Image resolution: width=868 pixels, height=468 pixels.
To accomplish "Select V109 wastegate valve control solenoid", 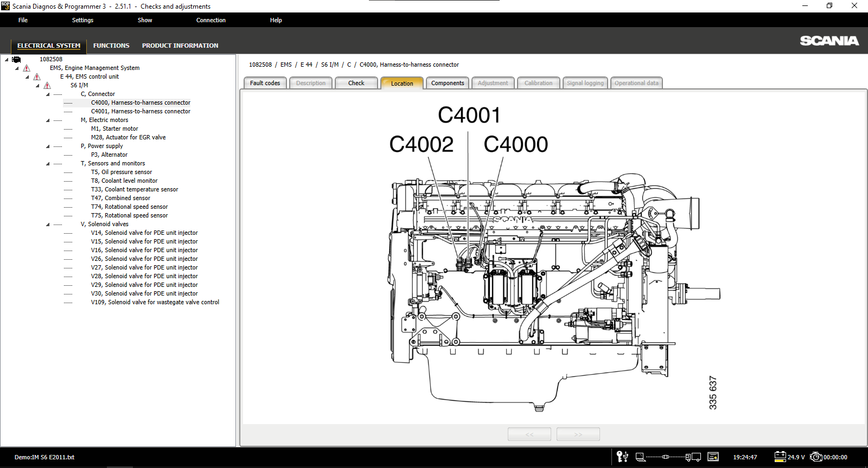I will 155,302.
